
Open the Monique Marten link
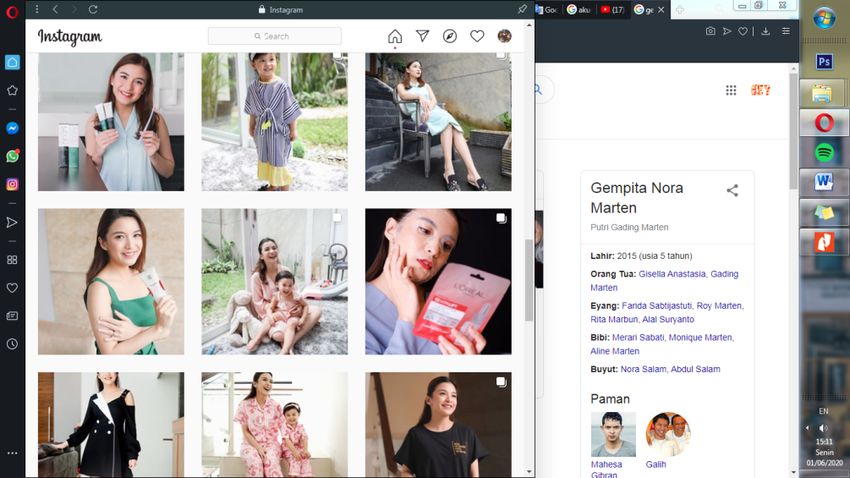700,337
